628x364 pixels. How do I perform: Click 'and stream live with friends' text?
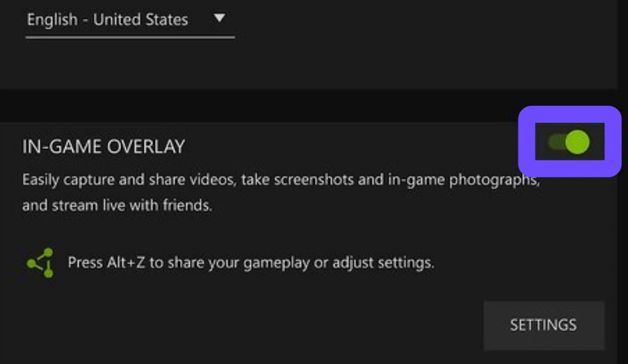(x=117, y=205)
